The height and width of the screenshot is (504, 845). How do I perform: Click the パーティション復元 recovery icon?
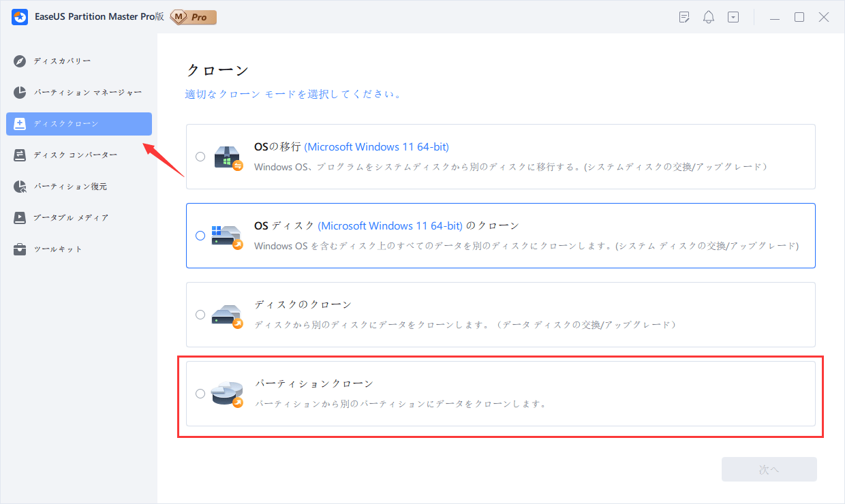click(20, 187)
